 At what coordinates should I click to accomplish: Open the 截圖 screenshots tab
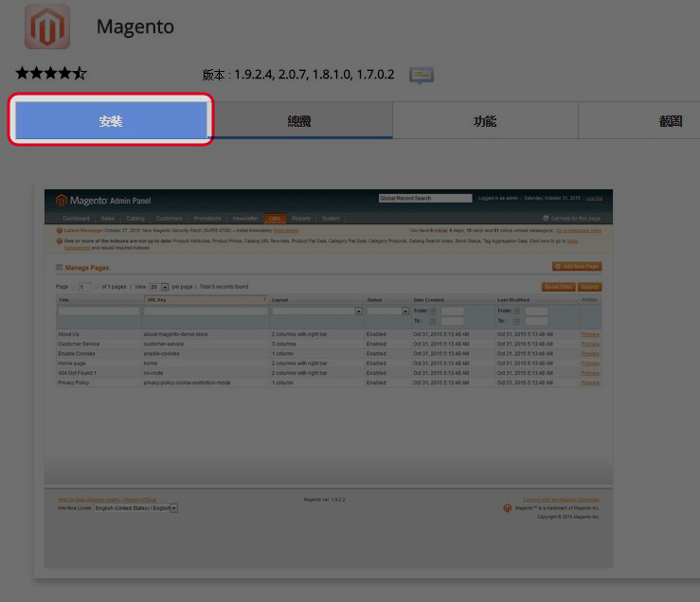[x=671, y=121]
